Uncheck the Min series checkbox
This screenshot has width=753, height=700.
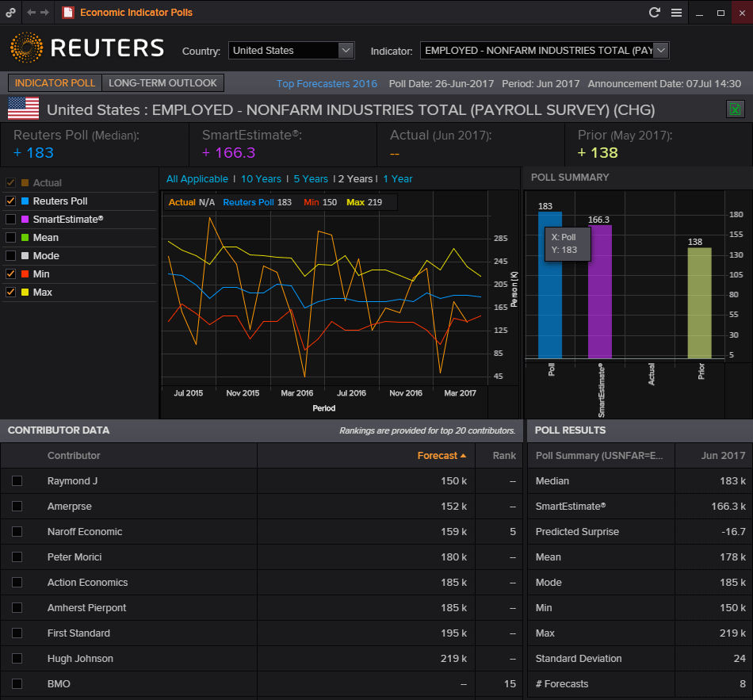(10, 273)
